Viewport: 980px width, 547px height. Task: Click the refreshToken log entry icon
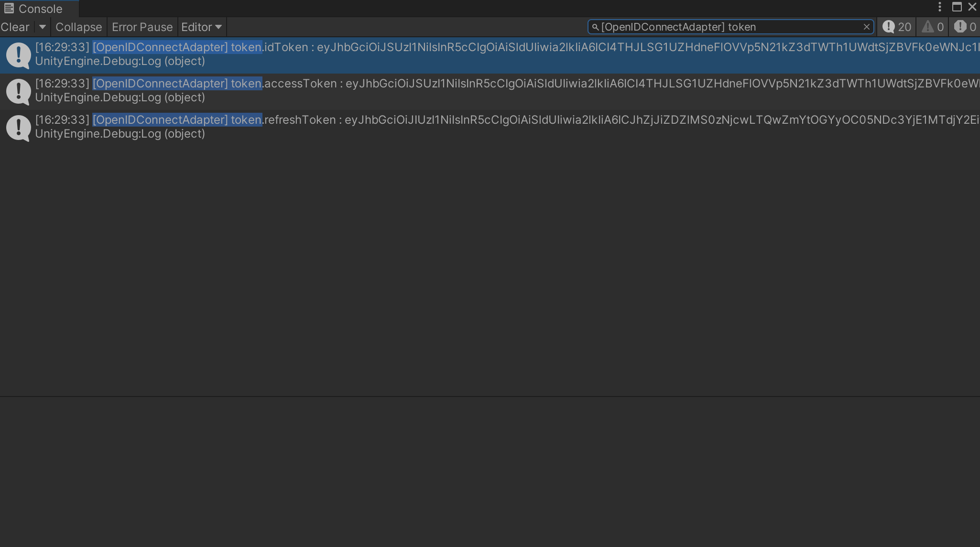18,128
